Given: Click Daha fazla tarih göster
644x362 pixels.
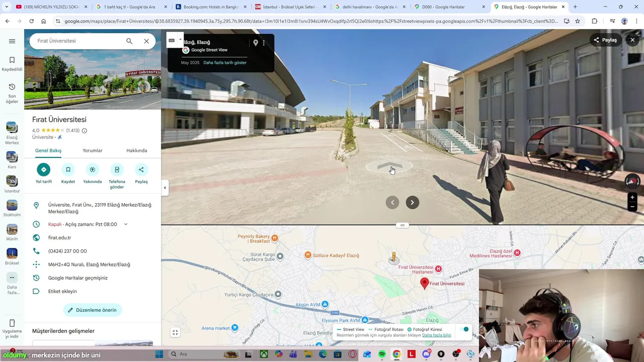Looking at the screenshot, I should [225, 63].
